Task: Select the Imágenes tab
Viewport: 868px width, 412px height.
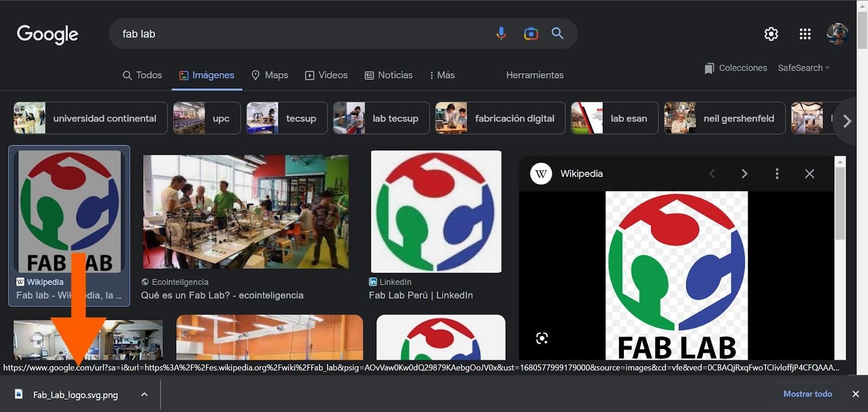Action: (207, 75)
